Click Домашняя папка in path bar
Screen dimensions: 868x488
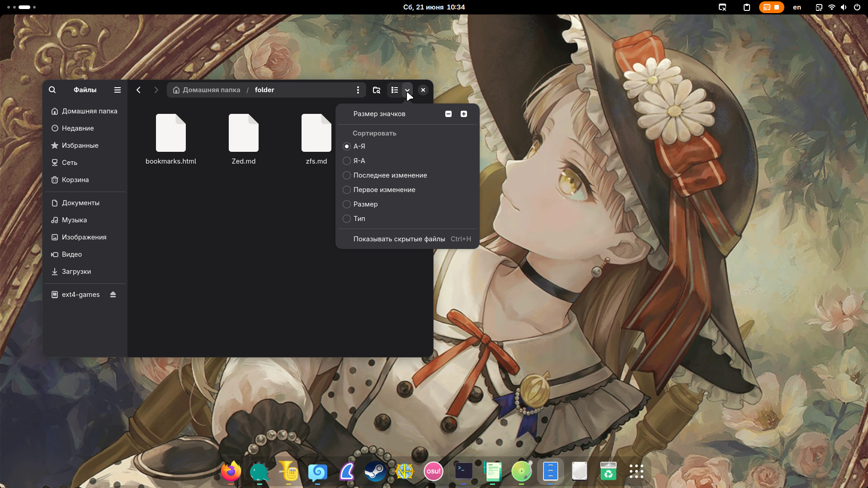pos(207,90)
